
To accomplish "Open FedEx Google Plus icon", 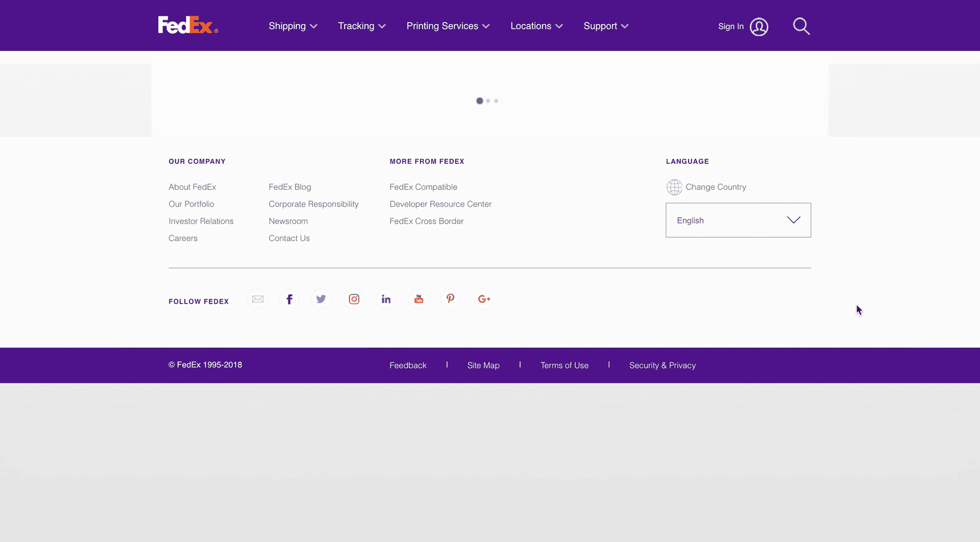I will (x=483, y=299).
